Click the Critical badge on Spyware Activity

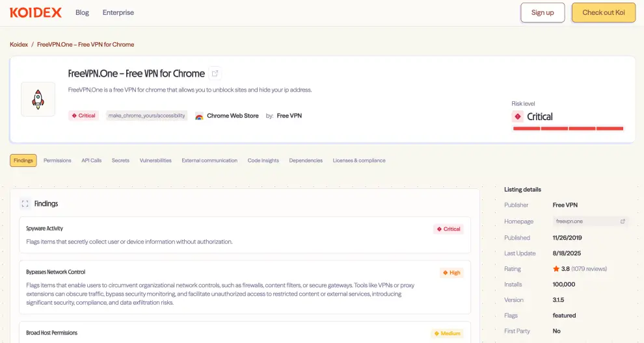pyautogui.click(x=448, y=229)
